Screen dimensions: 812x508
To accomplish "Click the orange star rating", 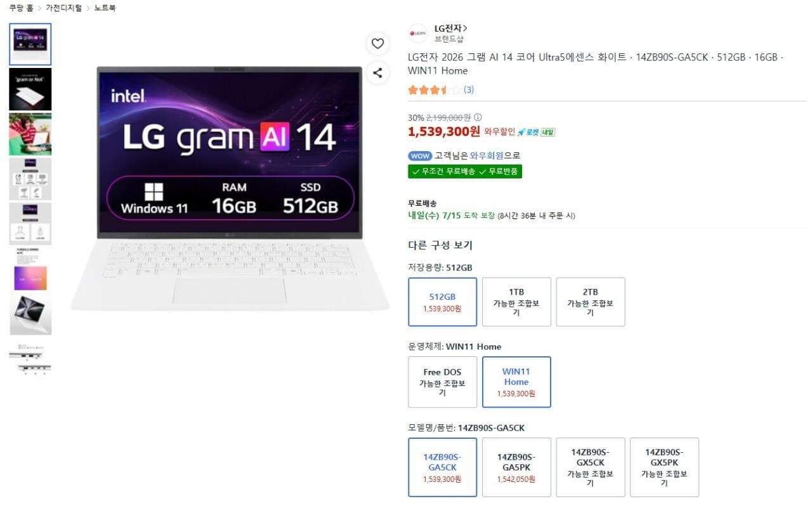I will [x=435, y=90].
